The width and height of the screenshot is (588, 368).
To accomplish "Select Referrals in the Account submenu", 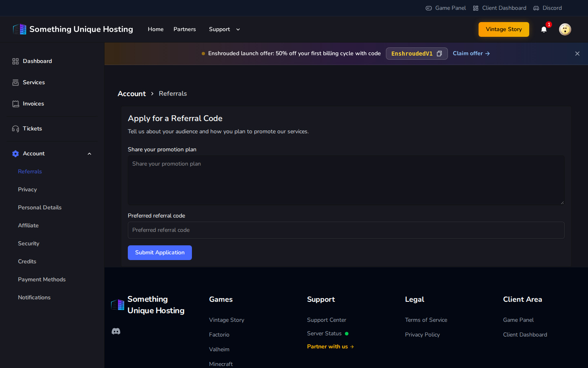I will click(30, 172).
